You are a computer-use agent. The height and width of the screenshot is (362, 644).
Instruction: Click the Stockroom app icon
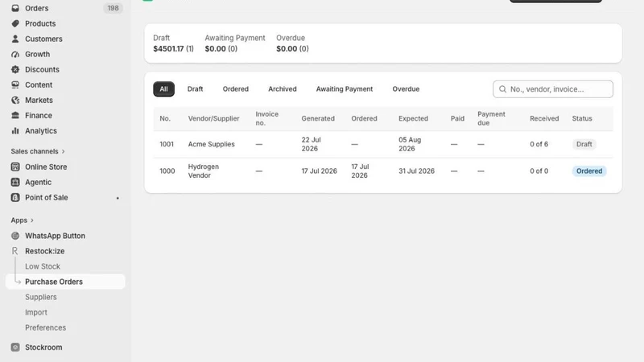coord(15,348)
